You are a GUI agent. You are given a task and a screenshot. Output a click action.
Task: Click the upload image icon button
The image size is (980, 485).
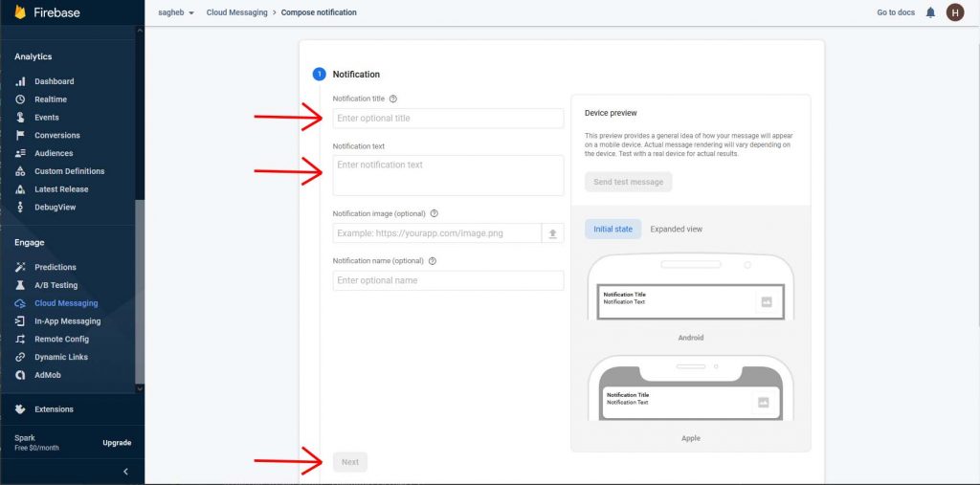(552, 233)
